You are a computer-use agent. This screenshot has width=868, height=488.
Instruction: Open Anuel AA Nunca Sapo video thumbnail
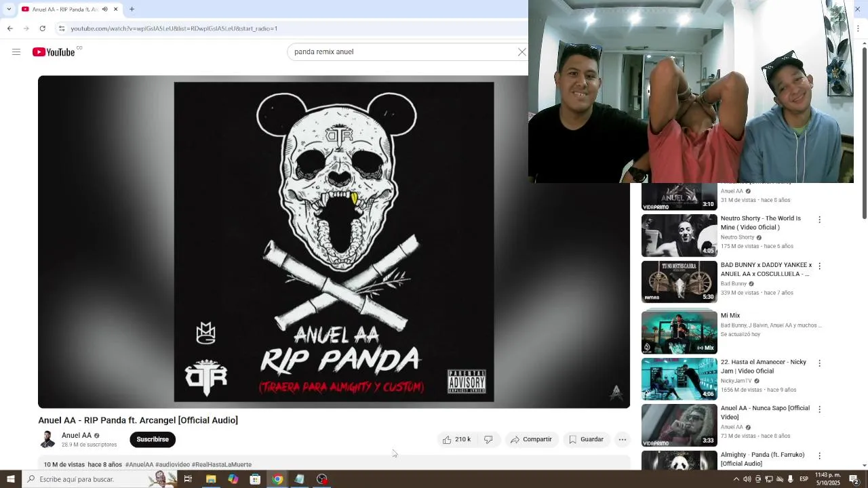click(x=679, y=425)
